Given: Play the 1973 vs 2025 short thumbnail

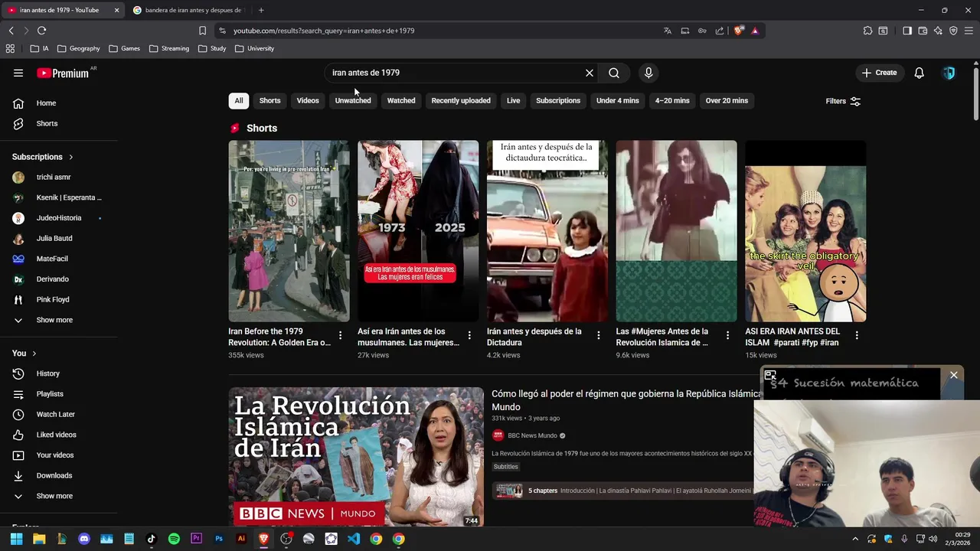Looking at the screenshot, I should point(418,231).
